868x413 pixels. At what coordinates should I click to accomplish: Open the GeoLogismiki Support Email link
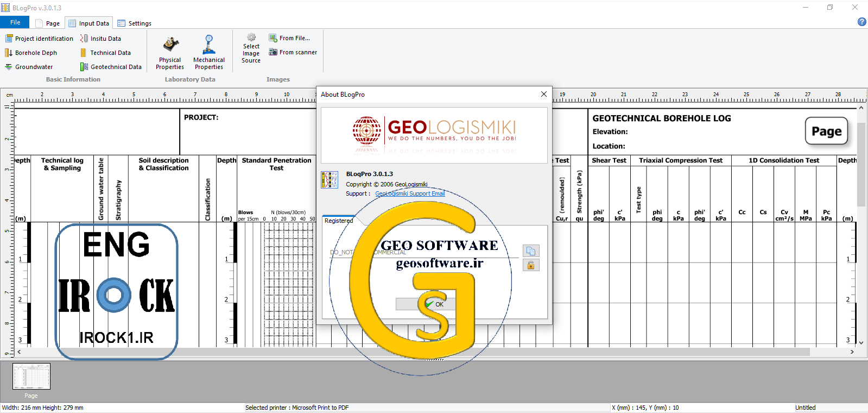(410, 193)
